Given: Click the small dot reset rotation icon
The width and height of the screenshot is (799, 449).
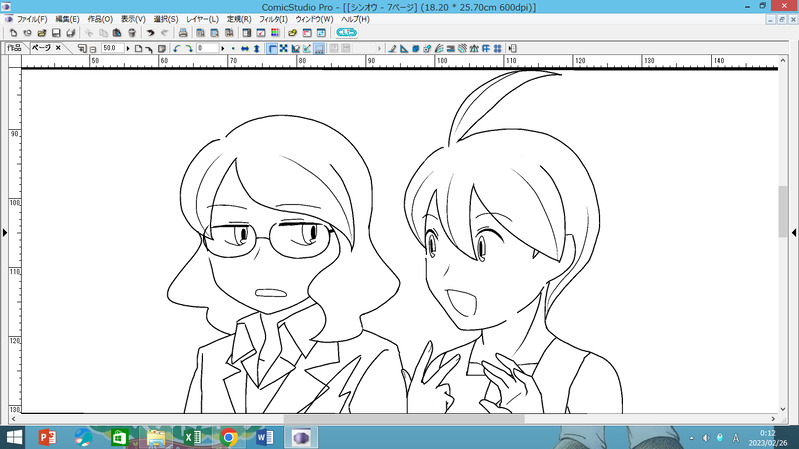Looking at the screenshot, I should [233, 48].
